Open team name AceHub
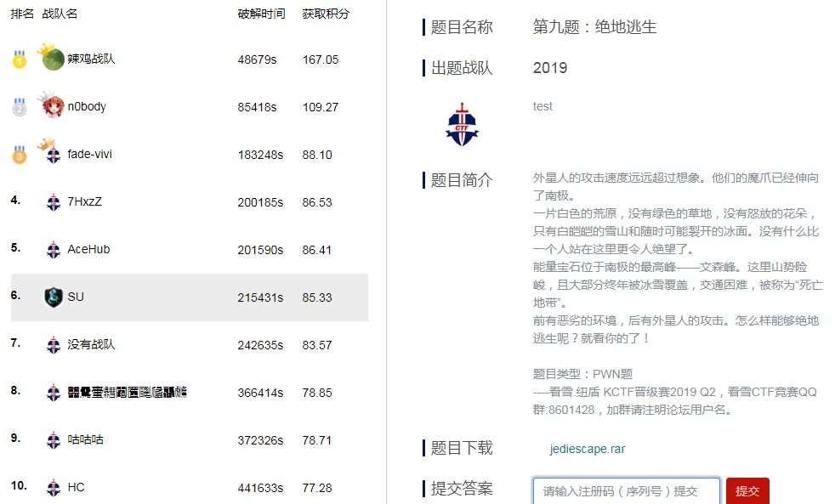The image size is (835, 504). (x=88, y=249)
